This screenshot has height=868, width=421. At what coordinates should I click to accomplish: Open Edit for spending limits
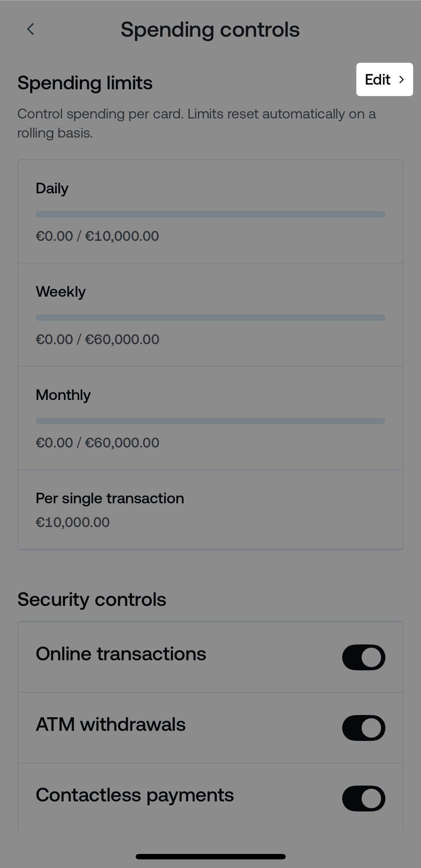click(384, 80)
